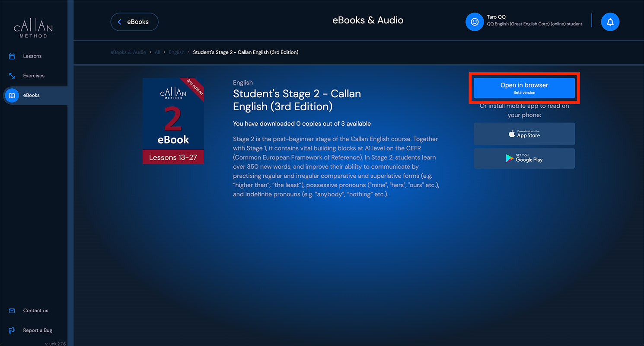Screen dimensions: 644x346
Task: Click the user avatar smiley icon
Action: (475, 22)
